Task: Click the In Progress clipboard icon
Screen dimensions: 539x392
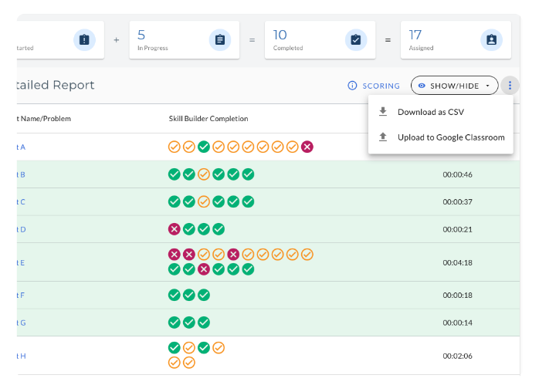Action: coord(220,40)
